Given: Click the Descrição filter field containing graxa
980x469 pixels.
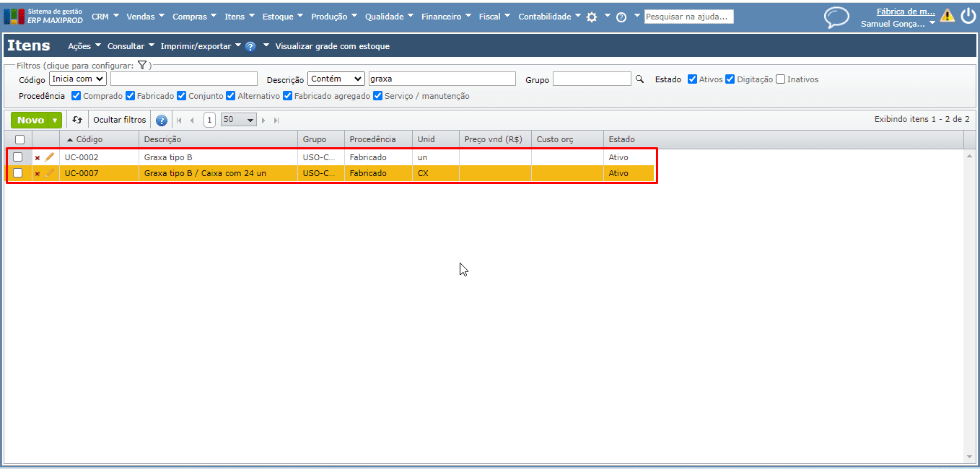Looking at the screenshot, I should 442,79.
